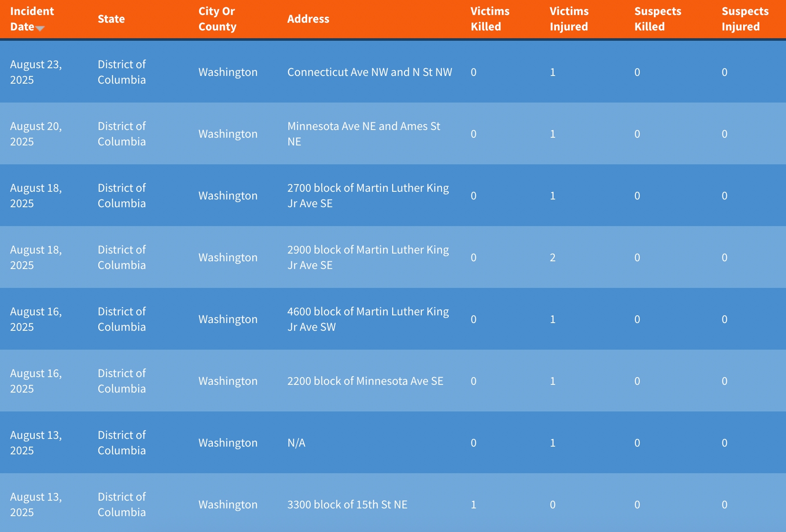This screenshot has height=532, width=786.
Task: Click the Address column header
Action: [308, 19]
